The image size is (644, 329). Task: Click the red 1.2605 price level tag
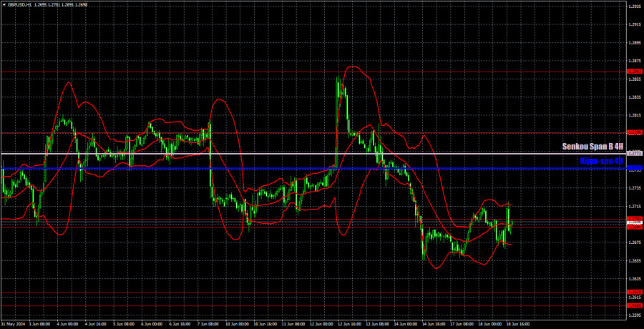tap(634, 305)
